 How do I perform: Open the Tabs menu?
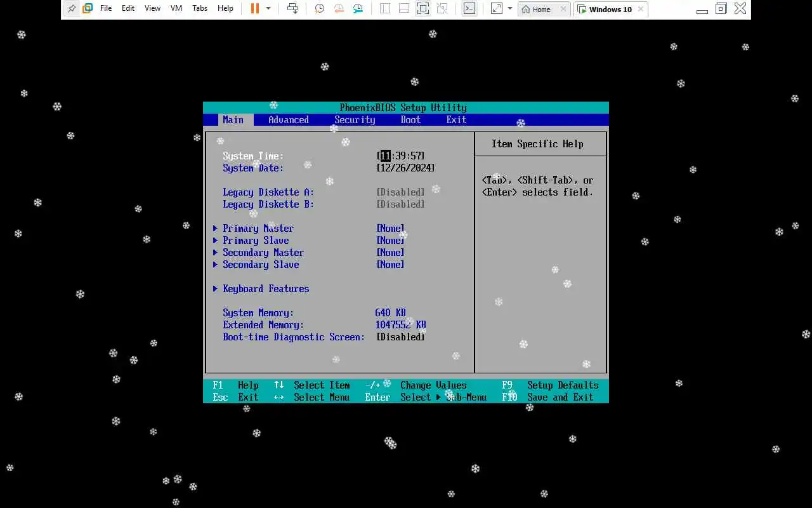point(200,8)
